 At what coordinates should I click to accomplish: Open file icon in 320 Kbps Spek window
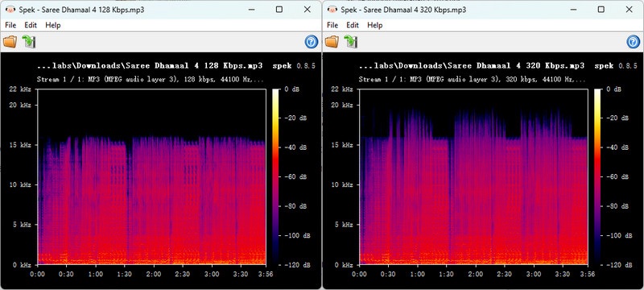[332, 42]
